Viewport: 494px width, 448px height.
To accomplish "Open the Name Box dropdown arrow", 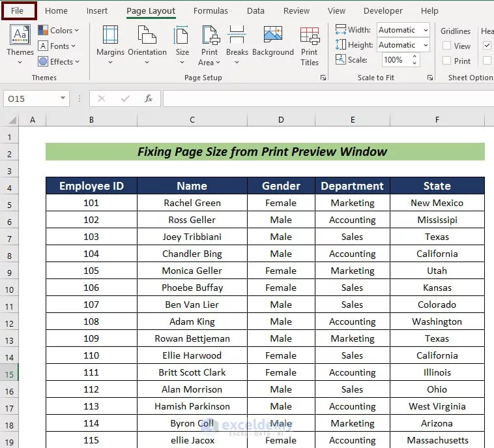I will tap(63, 98).
